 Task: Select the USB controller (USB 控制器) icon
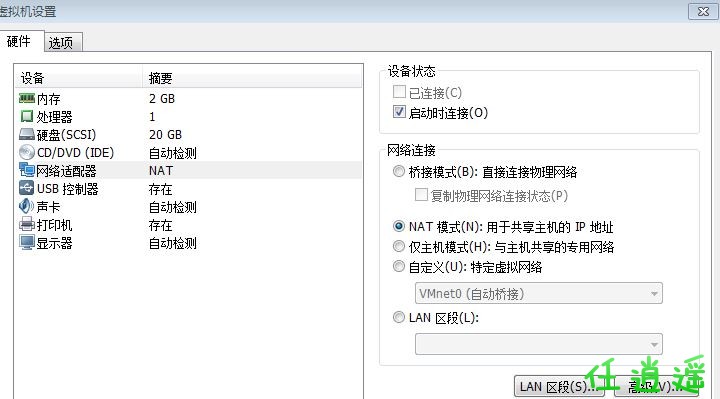coord(27,188)
